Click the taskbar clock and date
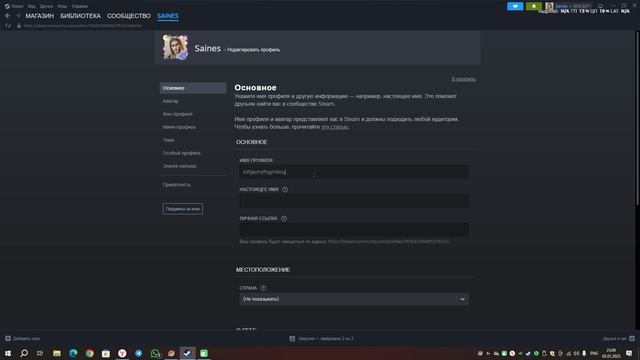This screenshot has width=640, height=360. click(x=611, y=353)
